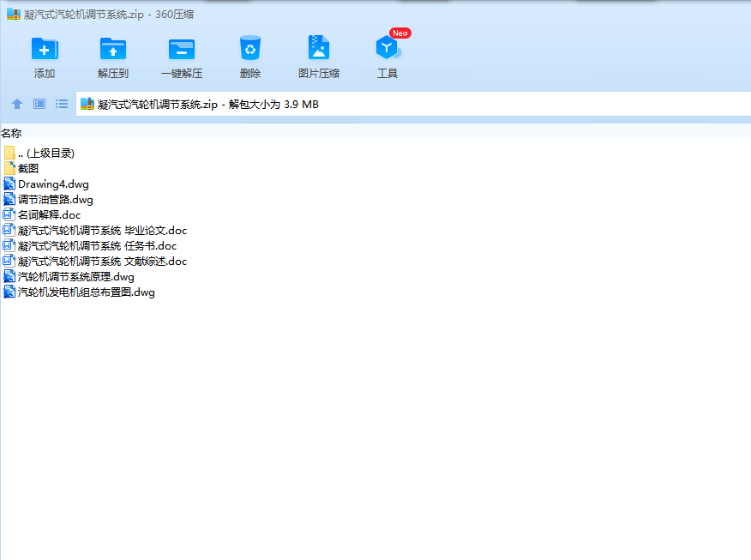Click the parent folder icon of 上级目录

coord(9,153)
